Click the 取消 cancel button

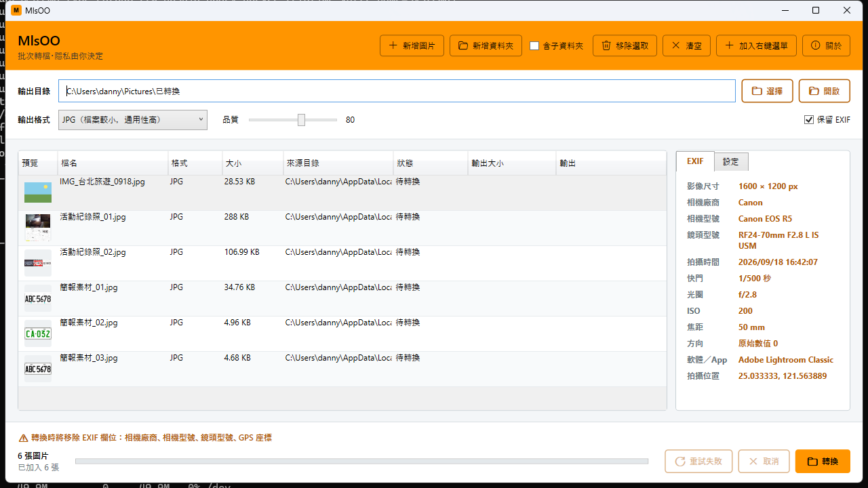tap(764, 462)
